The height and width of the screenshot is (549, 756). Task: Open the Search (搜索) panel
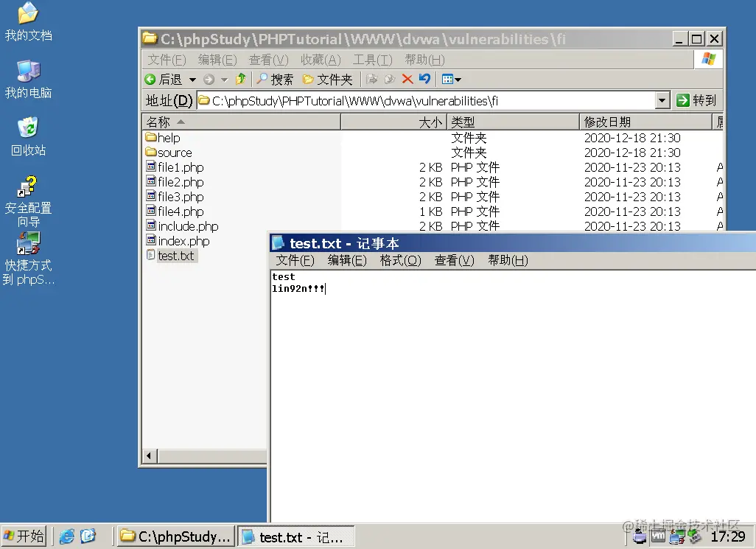(274, 79)
